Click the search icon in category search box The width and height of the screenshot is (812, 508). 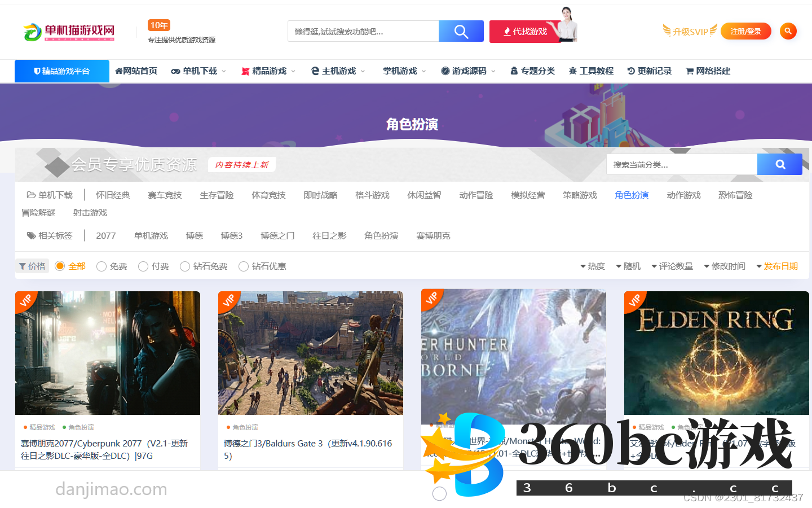(779, 164)
